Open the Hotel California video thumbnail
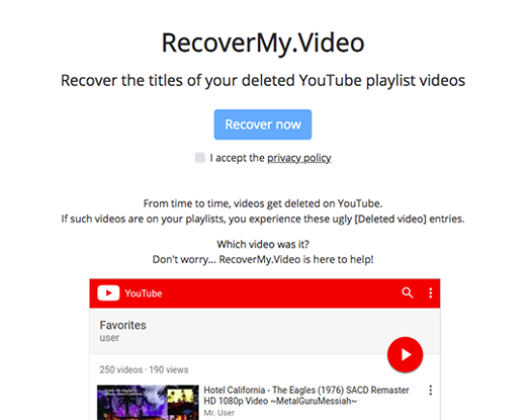Image resolution: width=530 pixels, height=420 pixels. click(x=147, y=403)
